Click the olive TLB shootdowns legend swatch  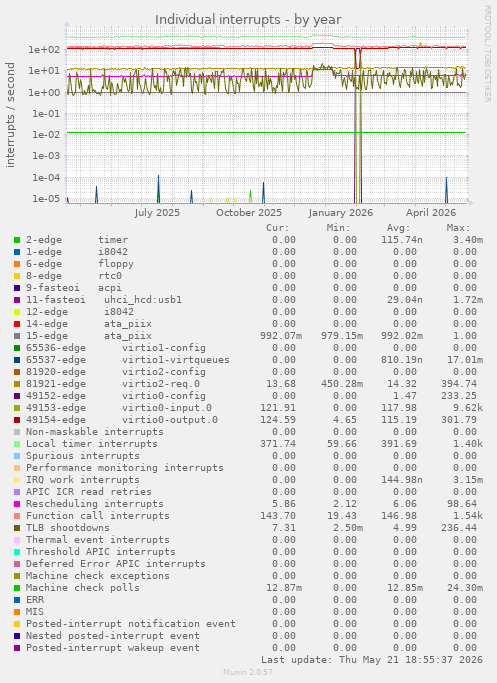17,528
